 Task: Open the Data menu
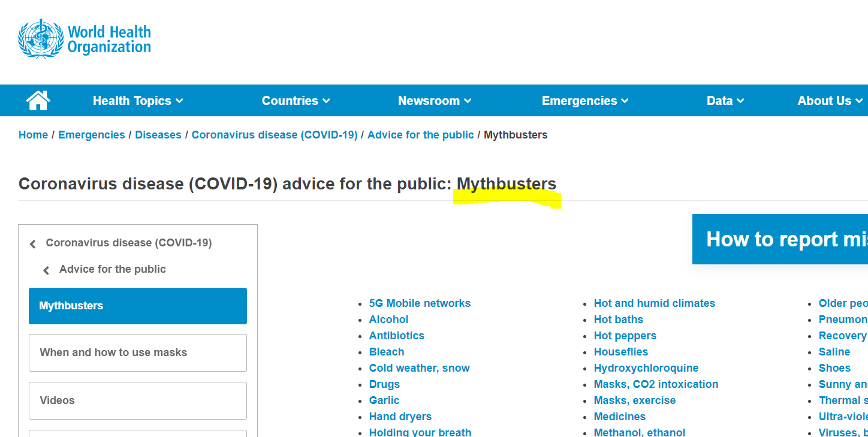(x=725, y=101)
